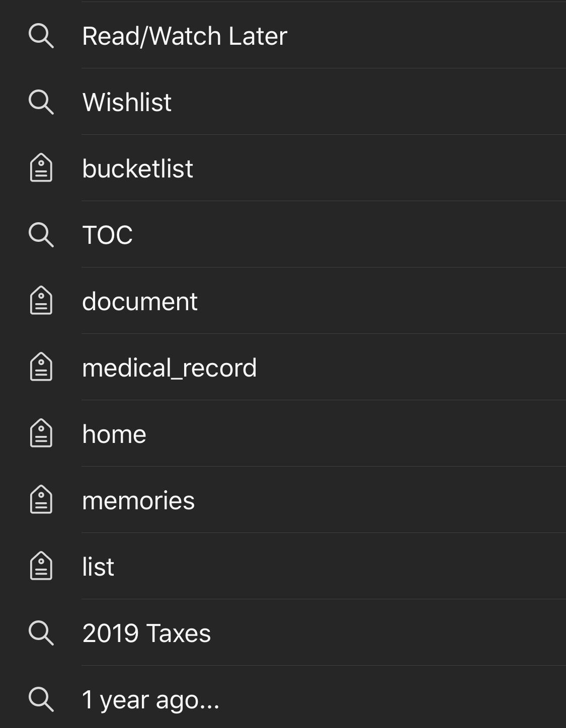Image resolution: width=566 pixels, height=728 pixels.
Task: Select the medical_record tag
Action: [x=169, y=368]
